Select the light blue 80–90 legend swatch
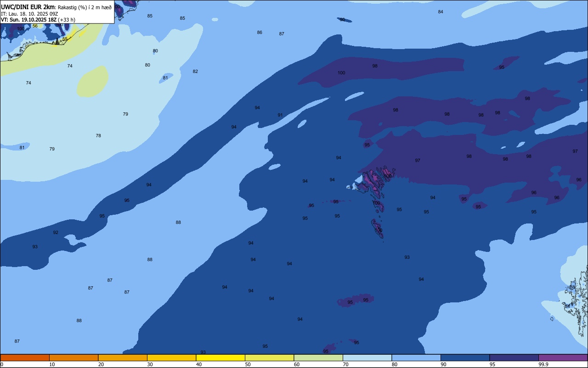 416,357
